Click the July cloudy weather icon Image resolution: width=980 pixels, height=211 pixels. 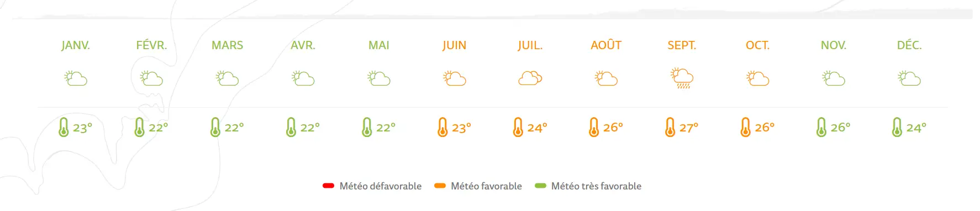[530, 78]
